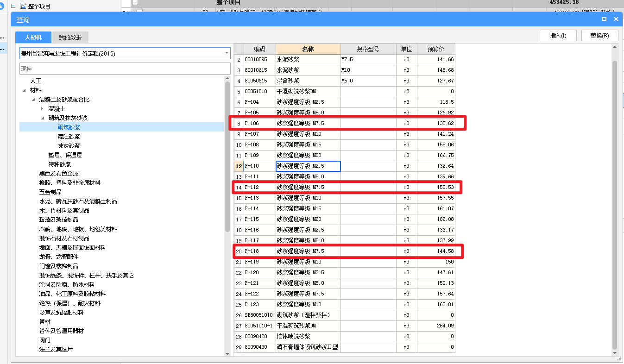Select 油品、化工原料及胶粘材料 category
Viewport: 624px width, 364px height.
[x=73, y=294]
